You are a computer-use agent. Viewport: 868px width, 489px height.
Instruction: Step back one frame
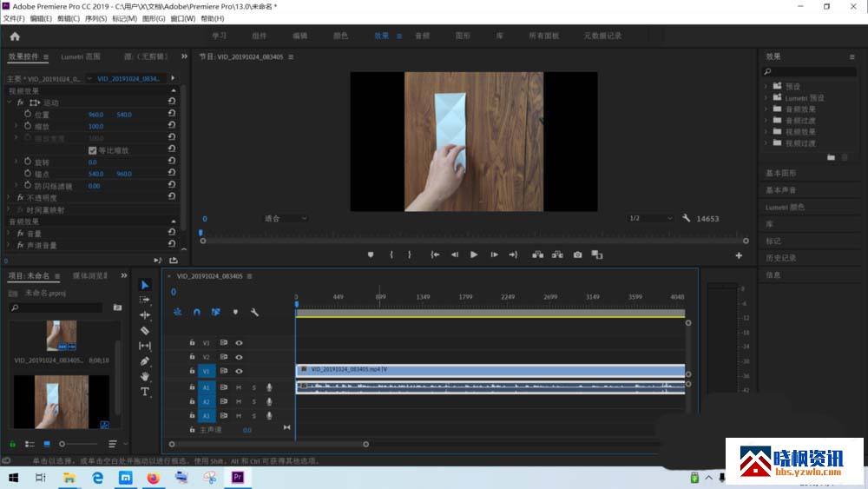click(x=455, y=254)
